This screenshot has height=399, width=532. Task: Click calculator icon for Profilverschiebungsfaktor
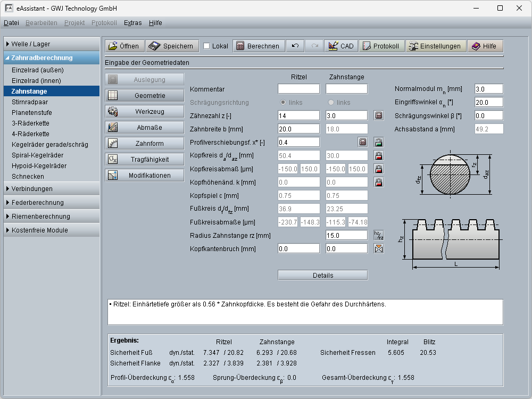click(x=363, y=142)
